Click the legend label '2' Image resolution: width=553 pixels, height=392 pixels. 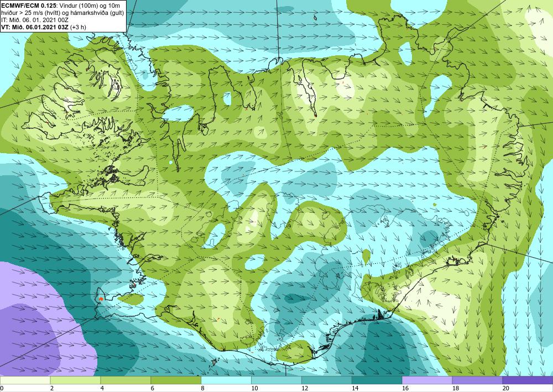tap(52, 389)
